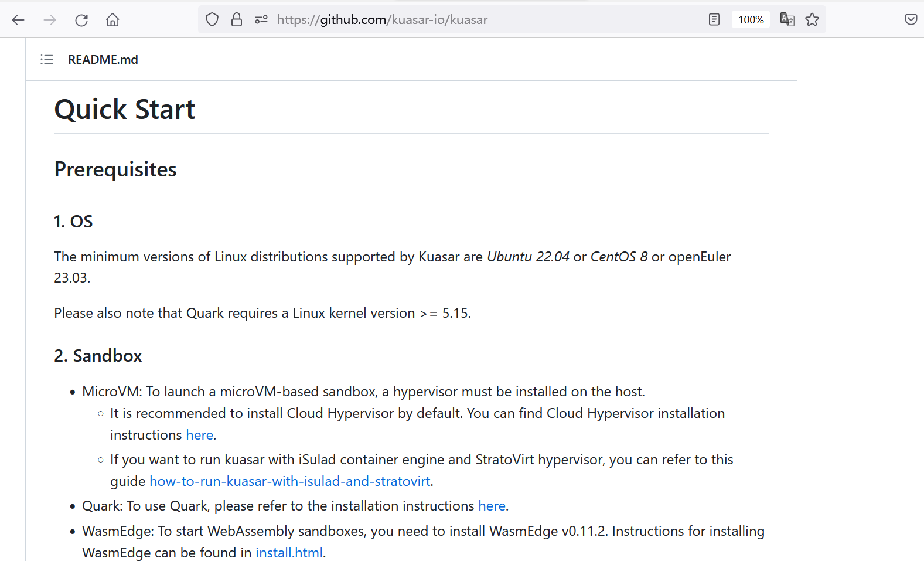The image size is (924, 561).
Task: Click the browser back arrow
Action: pyautogui.click(x=18, y=20)
